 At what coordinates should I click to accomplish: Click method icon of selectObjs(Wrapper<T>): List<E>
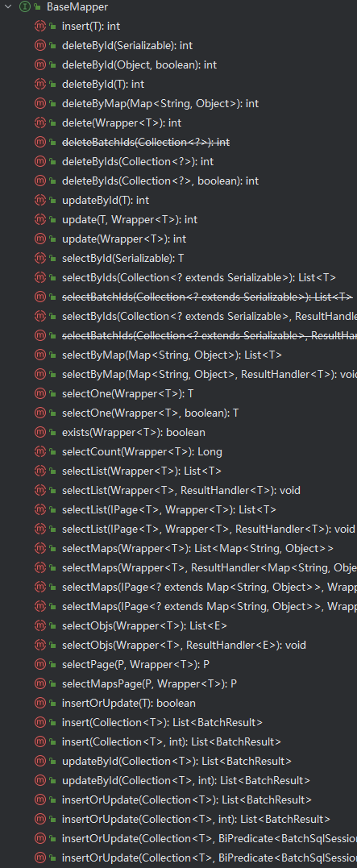click(39, 626)
